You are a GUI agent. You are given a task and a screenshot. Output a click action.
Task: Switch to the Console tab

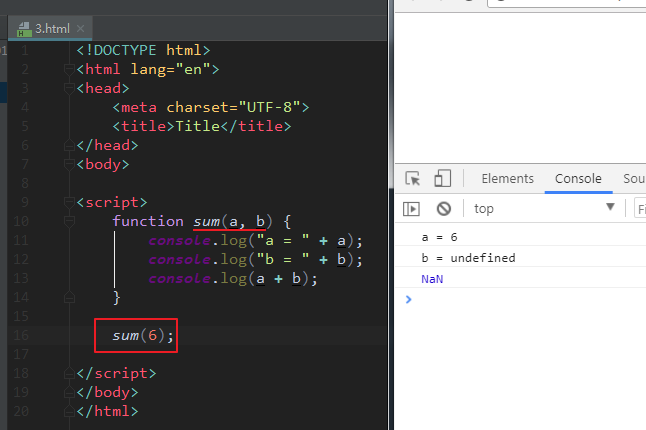click(x=578, y=178)
